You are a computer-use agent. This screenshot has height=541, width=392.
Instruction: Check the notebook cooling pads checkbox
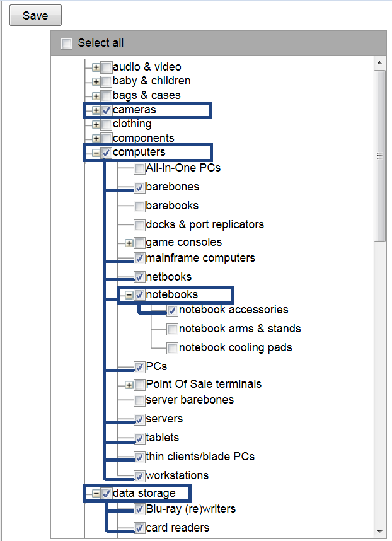pos(171,347)
